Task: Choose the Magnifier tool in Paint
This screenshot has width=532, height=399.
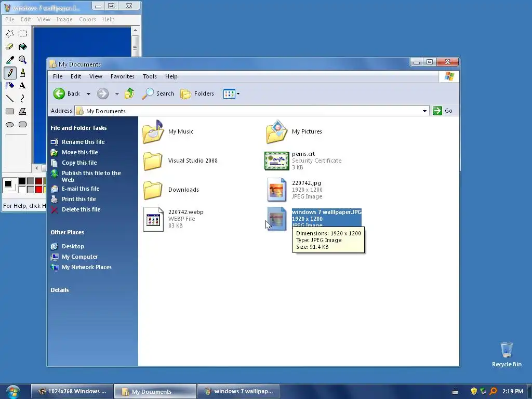Action: (x=23, y=60)
